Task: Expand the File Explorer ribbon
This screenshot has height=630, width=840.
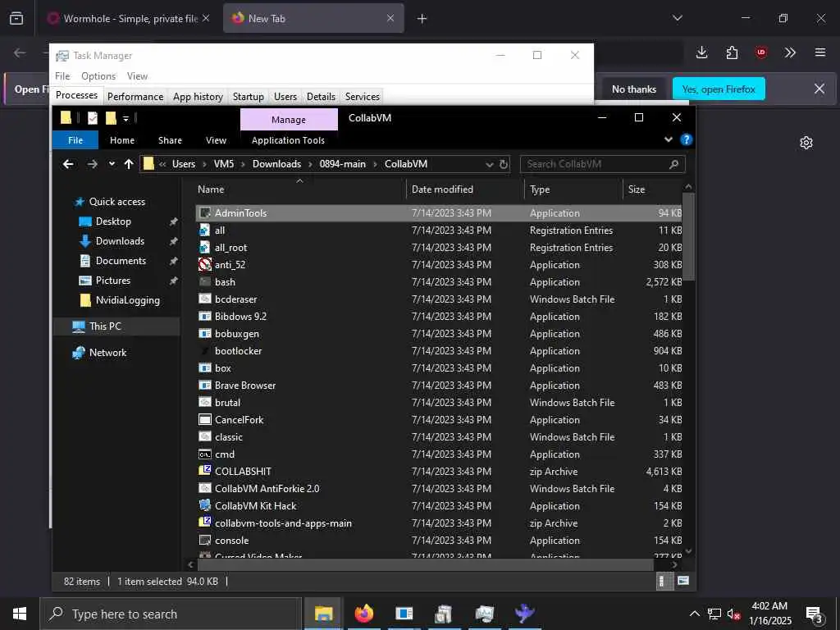Action: [x=668, y=139]
